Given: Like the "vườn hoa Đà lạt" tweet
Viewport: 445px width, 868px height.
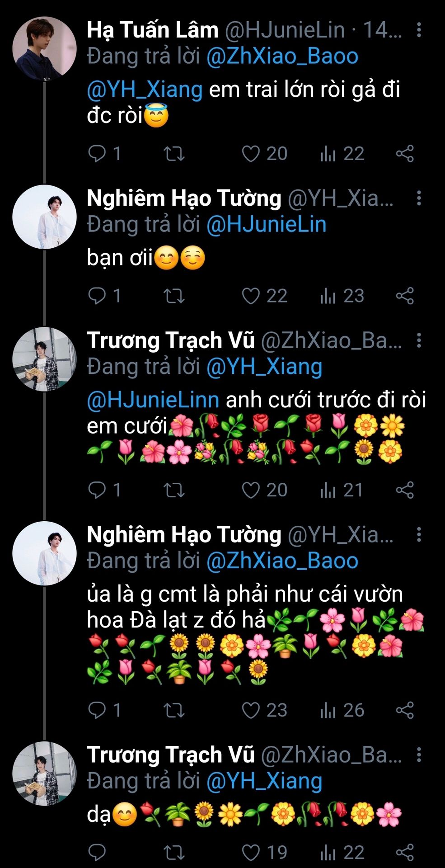Looking at the screenshot, I should tap(251, 710).
